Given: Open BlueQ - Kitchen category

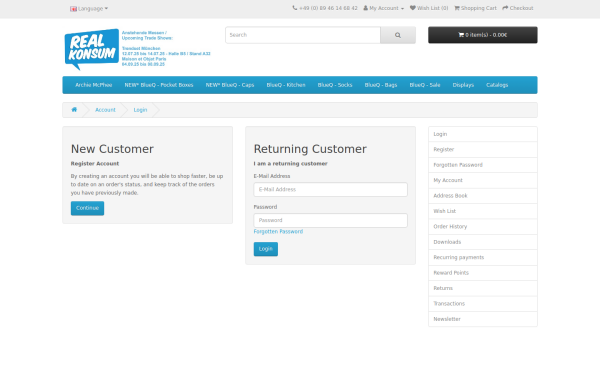Looking at the screenshot, I should click(286, 85).
